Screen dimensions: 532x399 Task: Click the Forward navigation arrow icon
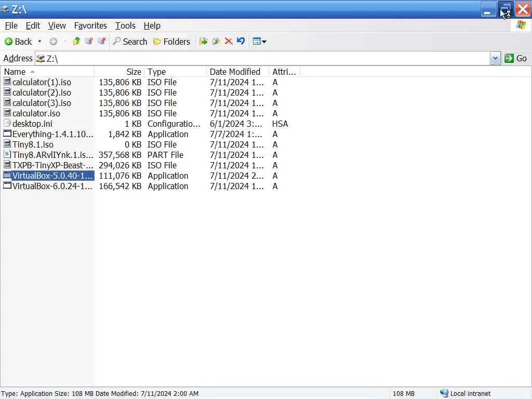click(x=54, y=42)
